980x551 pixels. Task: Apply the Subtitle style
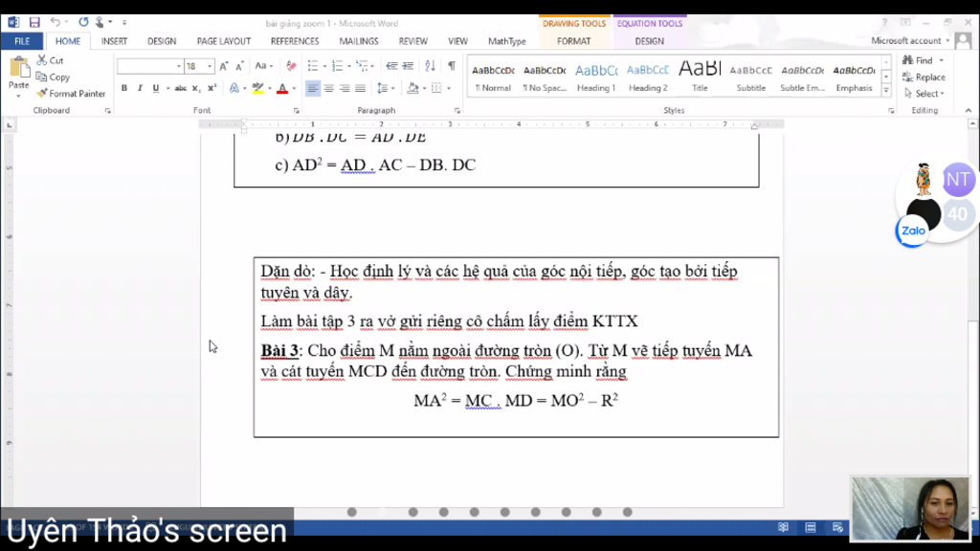coord(751,77)
